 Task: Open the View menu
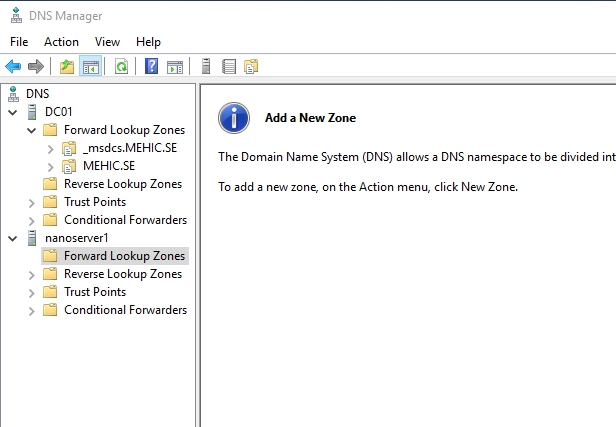pyautogui.click(x=107, y=42)
